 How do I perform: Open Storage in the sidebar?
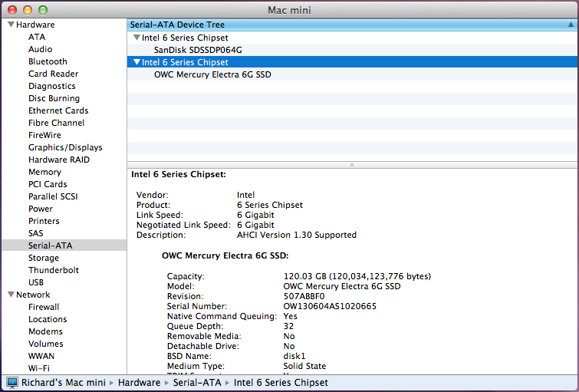(x=44, y=258)
